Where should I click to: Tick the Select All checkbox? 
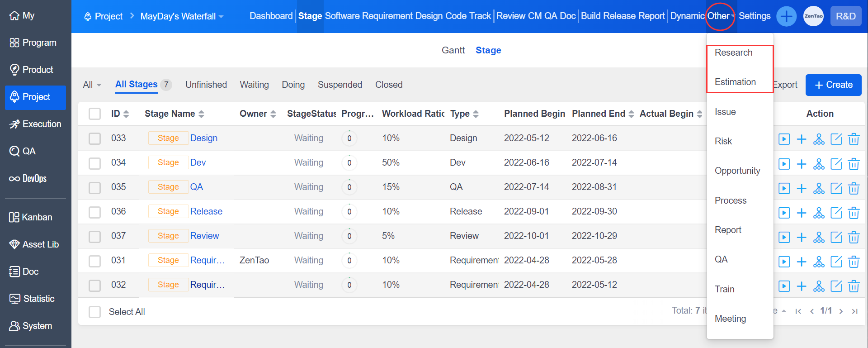[95, 312]
